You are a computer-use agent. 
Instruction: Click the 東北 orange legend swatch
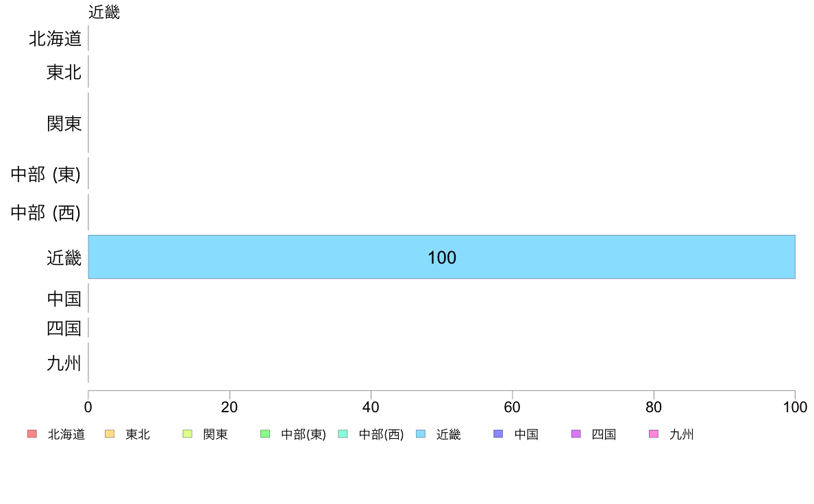pyautogui.click(x=110, y=434)
